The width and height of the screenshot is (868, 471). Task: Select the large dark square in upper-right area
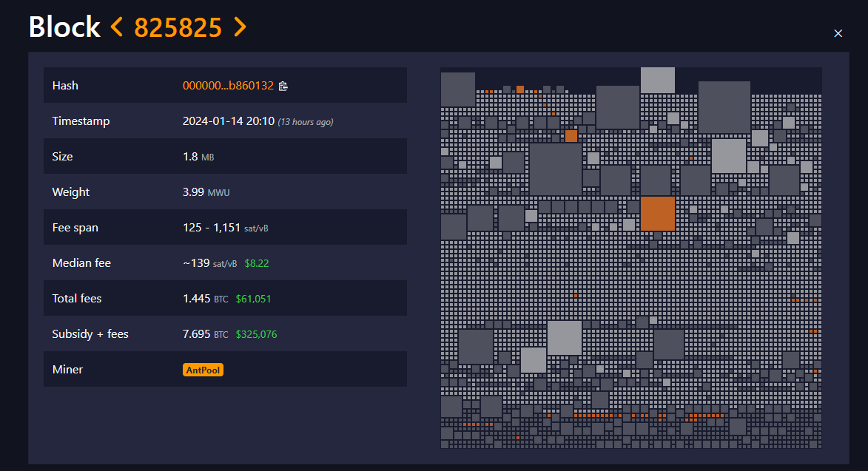pyautogui.click(x=724, y=107)
